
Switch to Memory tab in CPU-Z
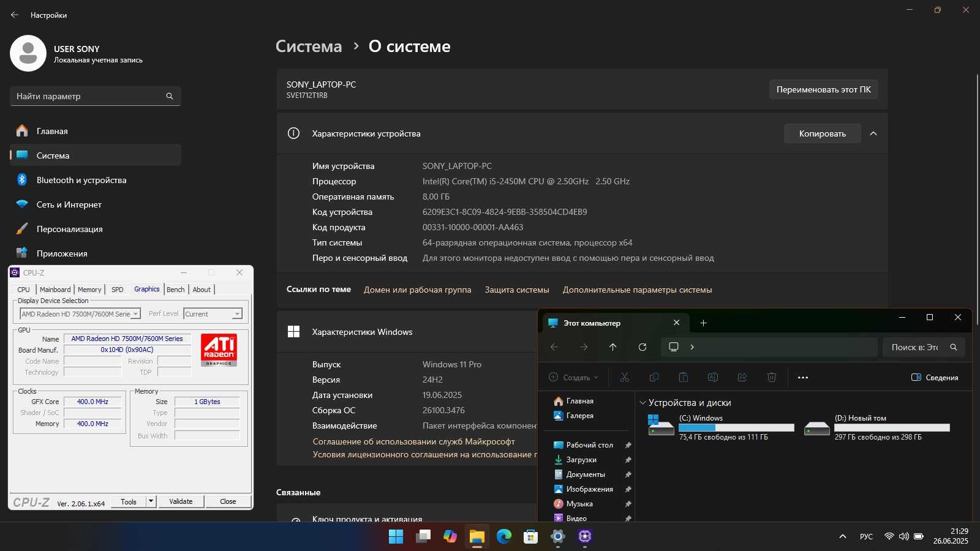click(89, 290)
